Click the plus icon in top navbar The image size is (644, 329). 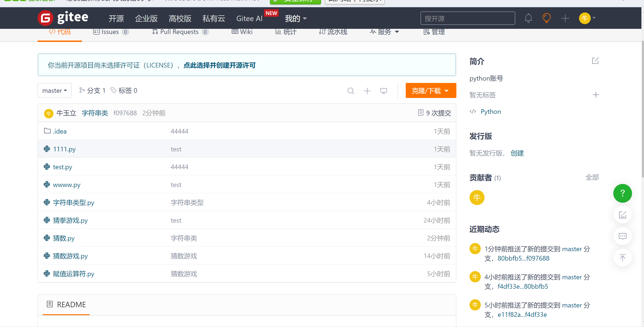565,18
